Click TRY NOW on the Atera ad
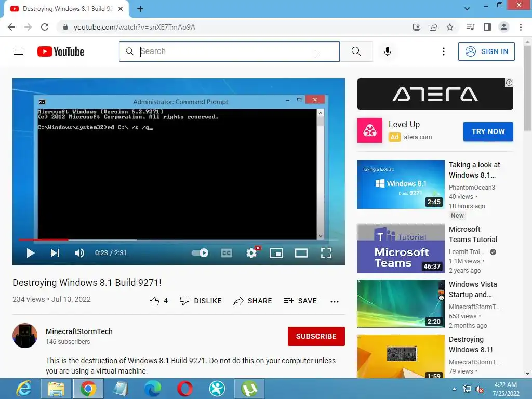The height and width of the screenshot is (399, 532). tap(488, 131)
